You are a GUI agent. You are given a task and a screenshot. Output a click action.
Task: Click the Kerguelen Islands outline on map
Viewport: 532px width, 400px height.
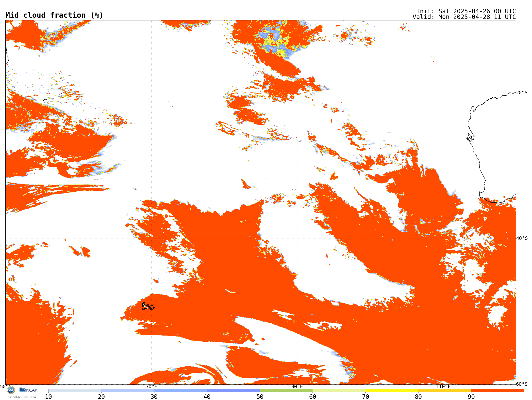click(x=149, y=306)
